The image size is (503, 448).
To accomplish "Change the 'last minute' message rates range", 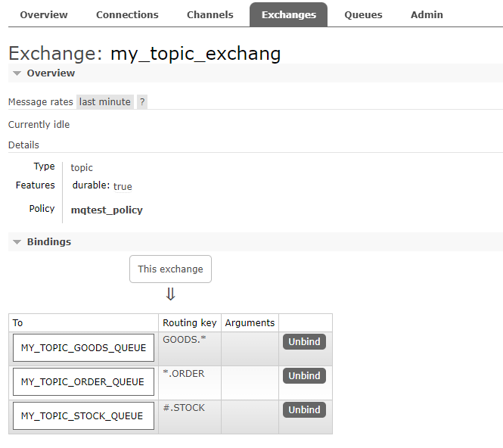I will 104,102.
